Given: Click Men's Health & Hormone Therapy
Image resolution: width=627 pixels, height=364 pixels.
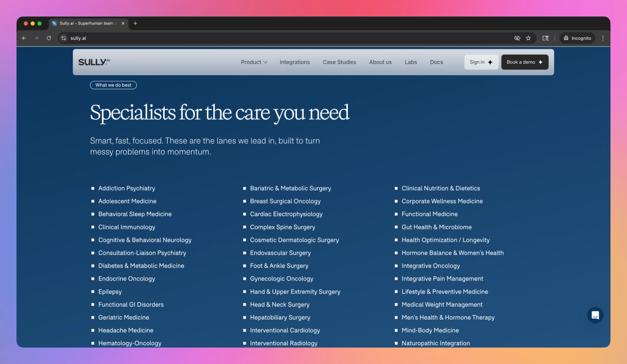Looking at the screenshot, I should (x=448, y=318).
